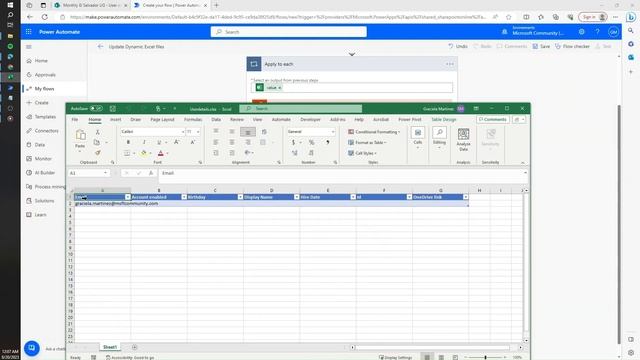640x360 pixels.
Task: Go back using the flow title arrow
Action: point(100,47)
